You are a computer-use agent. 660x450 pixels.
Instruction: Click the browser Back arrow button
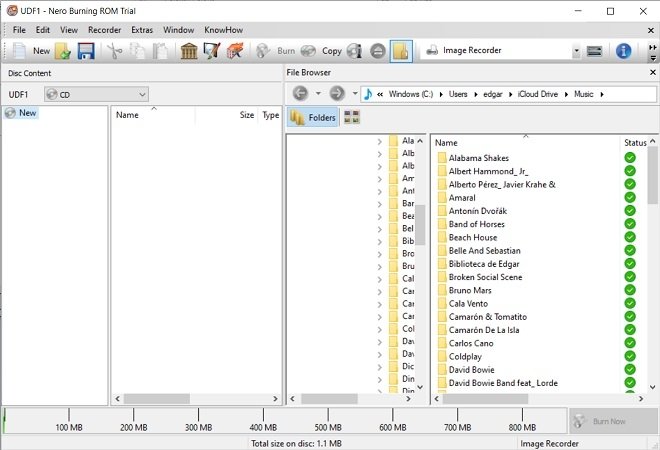click(x=300, y=93)
